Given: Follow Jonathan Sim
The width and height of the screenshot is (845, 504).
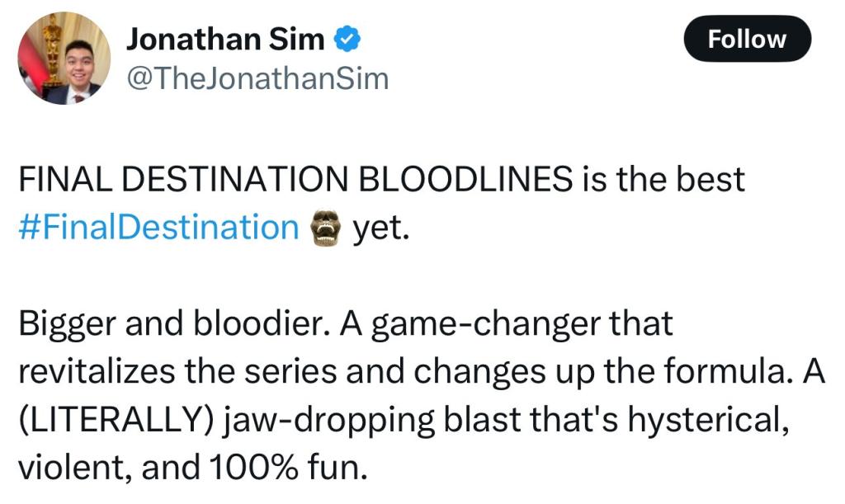Looking at the screenshot, I should tap(747, 39).
